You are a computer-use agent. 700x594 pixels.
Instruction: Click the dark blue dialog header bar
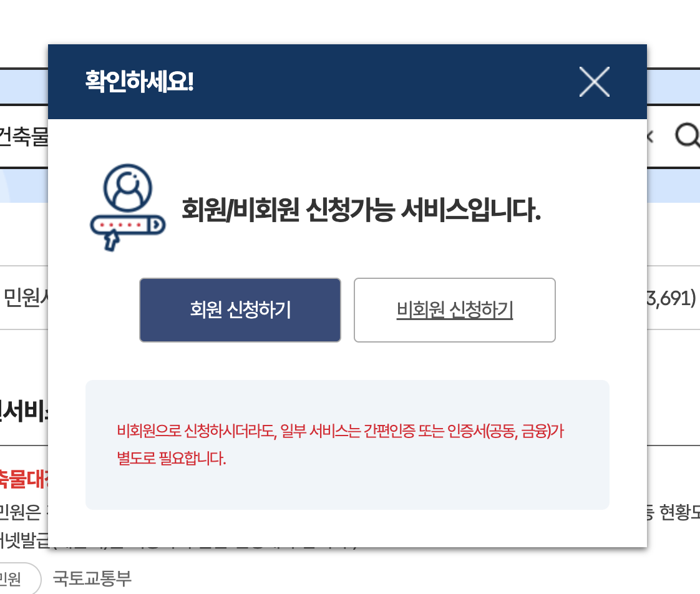pyautogui.click(x=348, y=82)
